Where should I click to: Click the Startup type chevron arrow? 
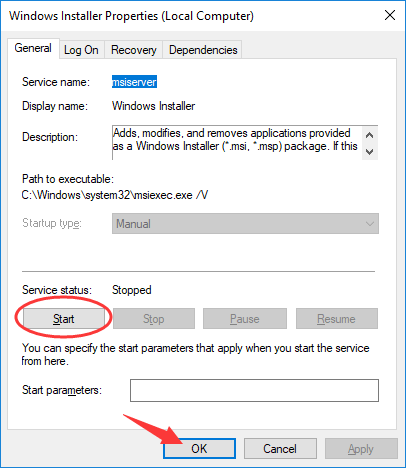tap(370, 224)
